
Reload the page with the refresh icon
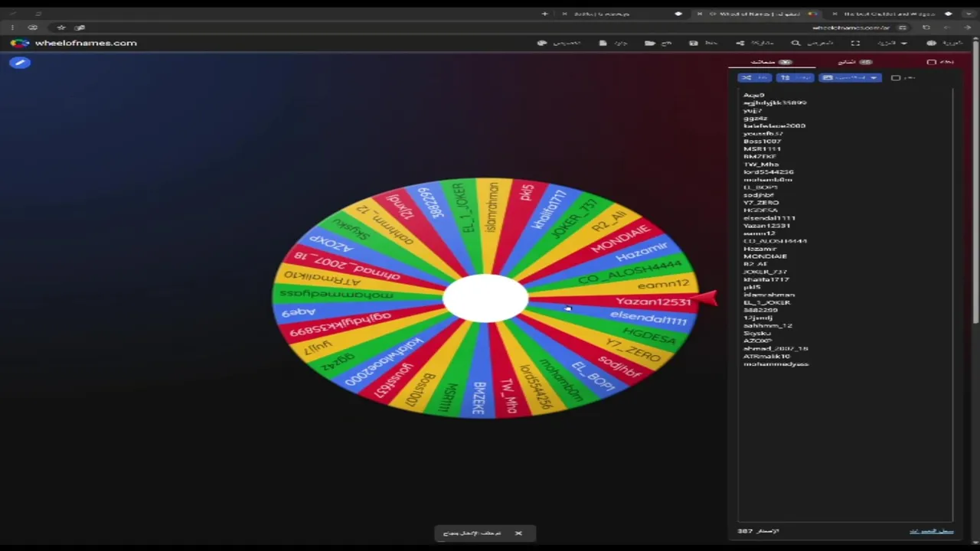pos(926,28)
